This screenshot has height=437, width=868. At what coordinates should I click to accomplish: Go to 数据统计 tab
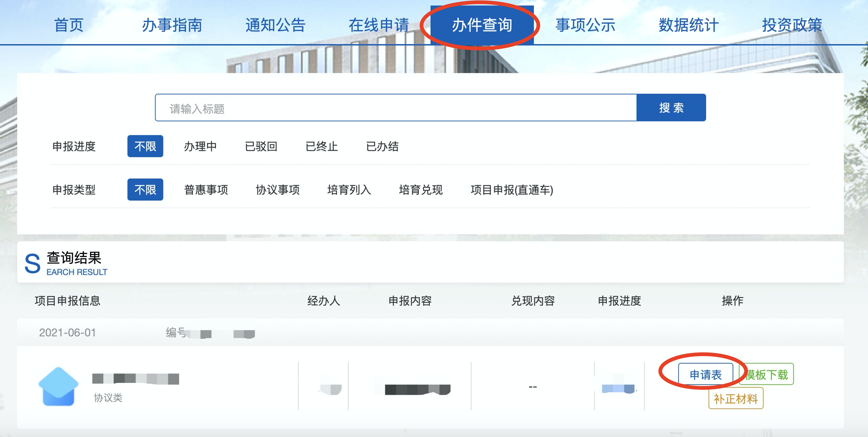click(689, 25)
